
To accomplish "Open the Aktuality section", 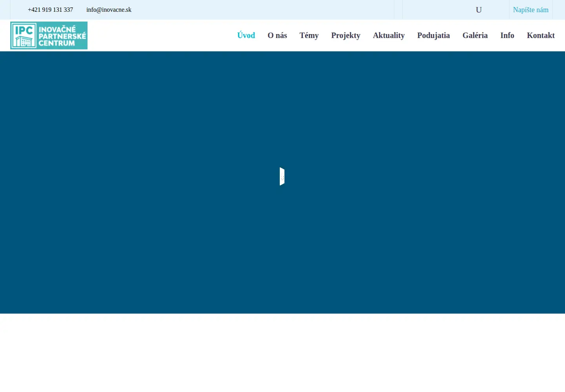I will 389,35.
